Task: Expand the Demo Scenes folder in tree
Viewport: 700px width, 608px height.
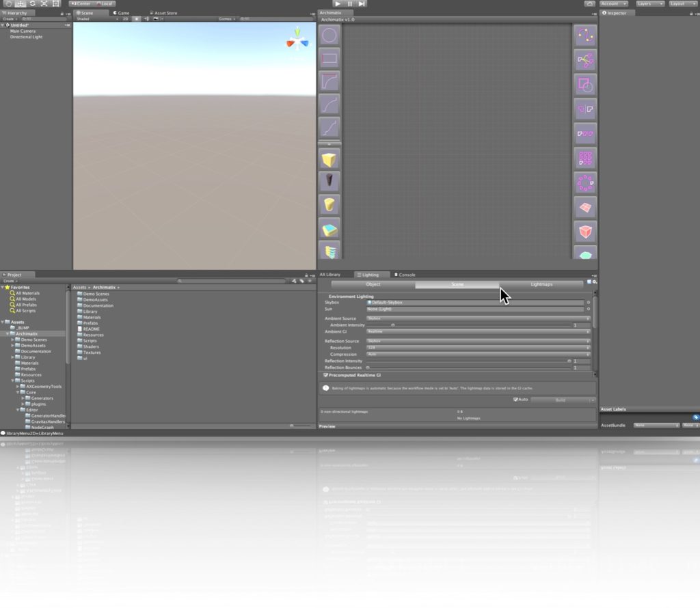Action: point(12,340)
